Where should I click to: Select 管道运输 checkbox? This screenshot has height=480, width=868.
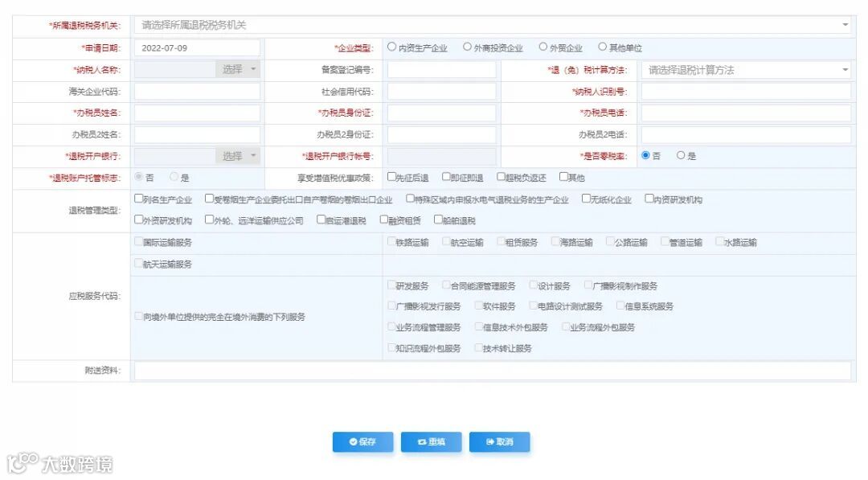pyautogui.click(x=665, y=241)
